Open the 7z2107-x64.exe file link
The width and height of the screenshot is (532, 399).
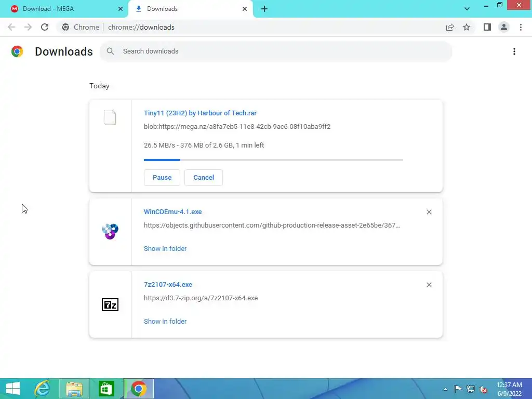click(x=168, y=284)
